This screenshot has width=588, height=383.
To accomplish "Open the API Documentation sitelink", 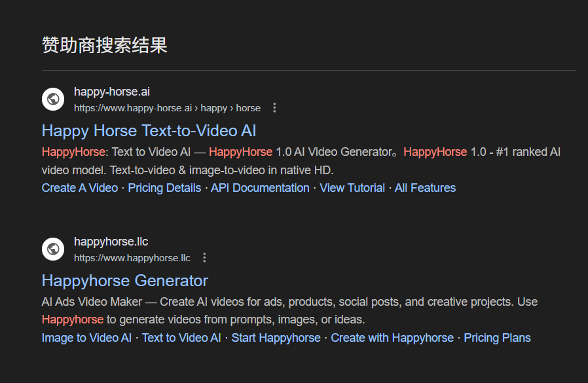I will click(260, 188).
